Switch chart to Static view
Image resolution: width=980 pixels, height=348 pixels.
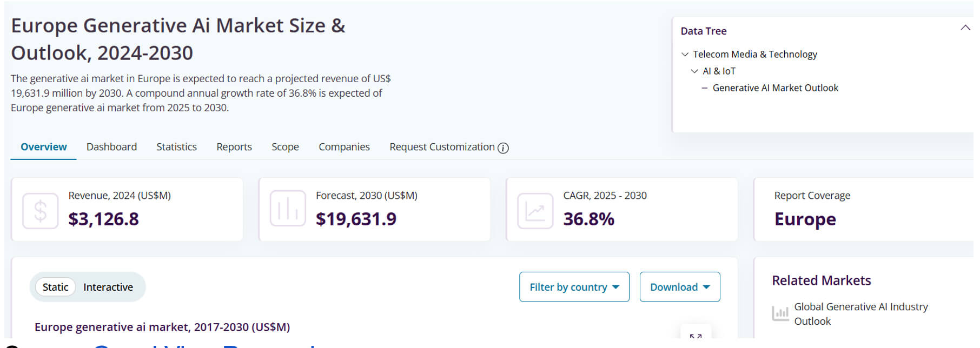pos(55,287)
